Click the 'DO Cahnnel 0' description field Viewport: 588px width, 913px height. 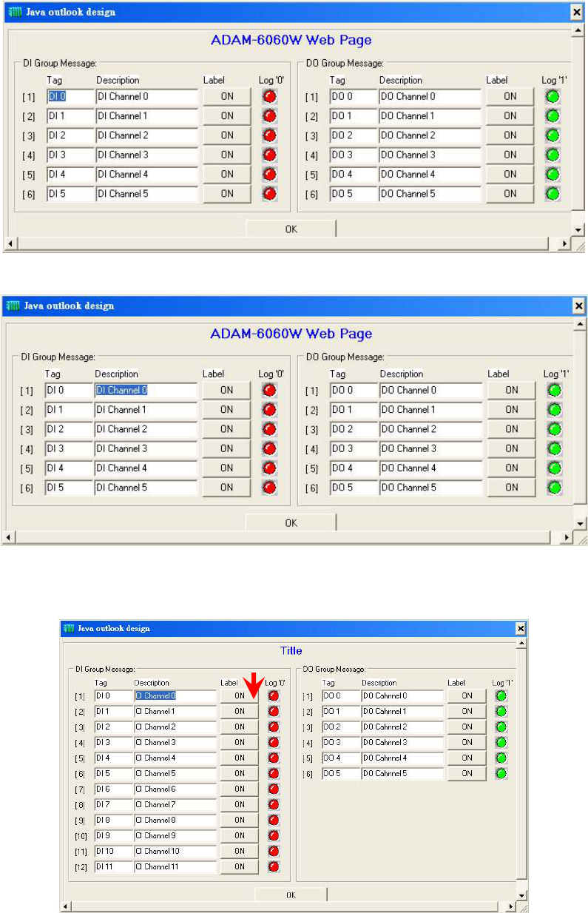tap(402, 695)
